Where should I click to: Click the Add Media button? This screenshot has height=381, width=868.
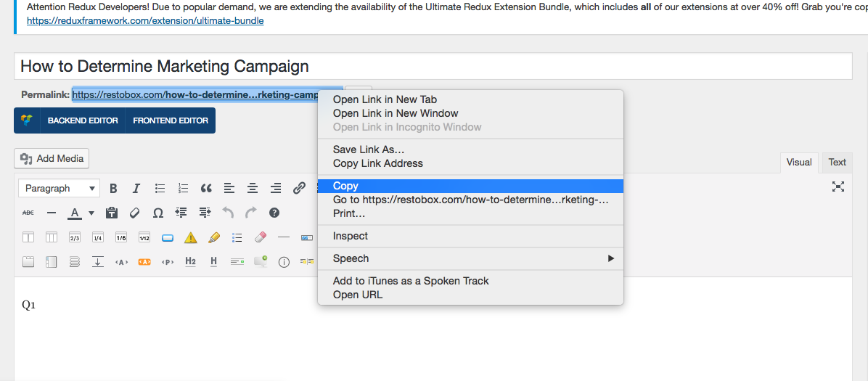coord(52,158)
